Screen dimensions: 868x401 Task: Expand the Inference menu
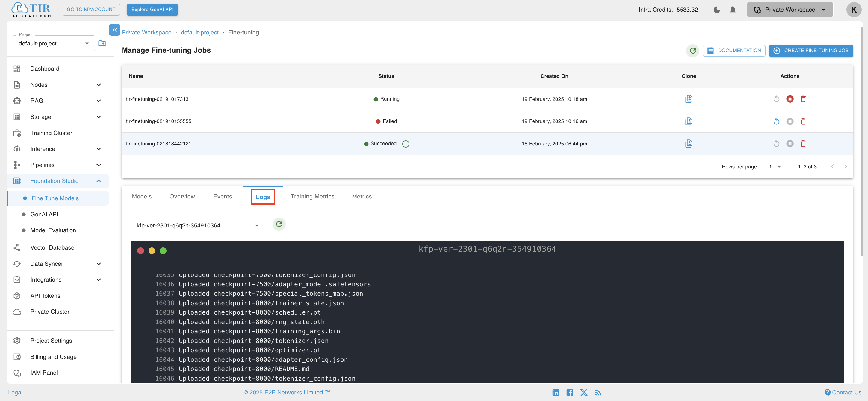point(57,149)
